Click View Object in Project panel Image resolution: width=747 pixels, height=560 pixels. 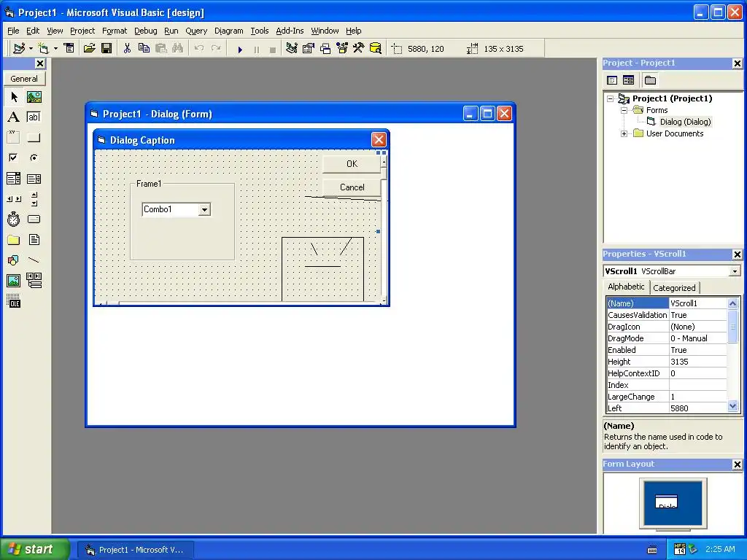[629, 80]
